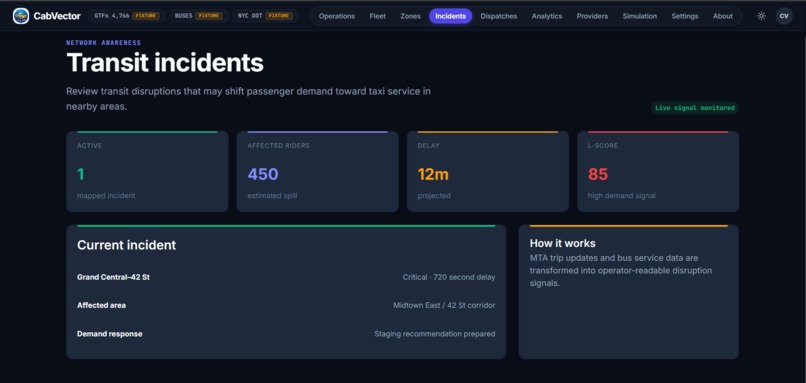Viewport: 806px width, 383px height.
Task: Click the Transit incidents heading
Action: coord(165,63)
